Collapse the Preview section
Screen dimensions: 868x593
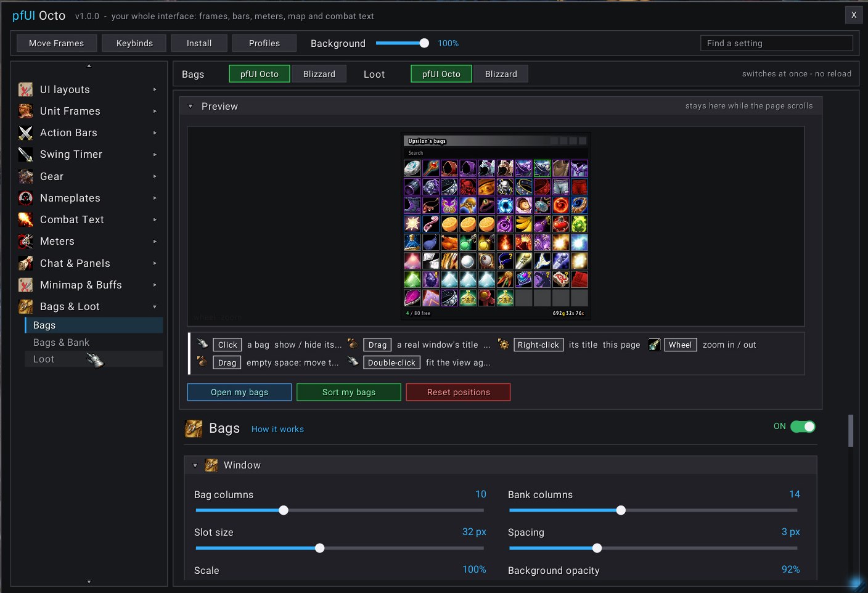point(190,106)
